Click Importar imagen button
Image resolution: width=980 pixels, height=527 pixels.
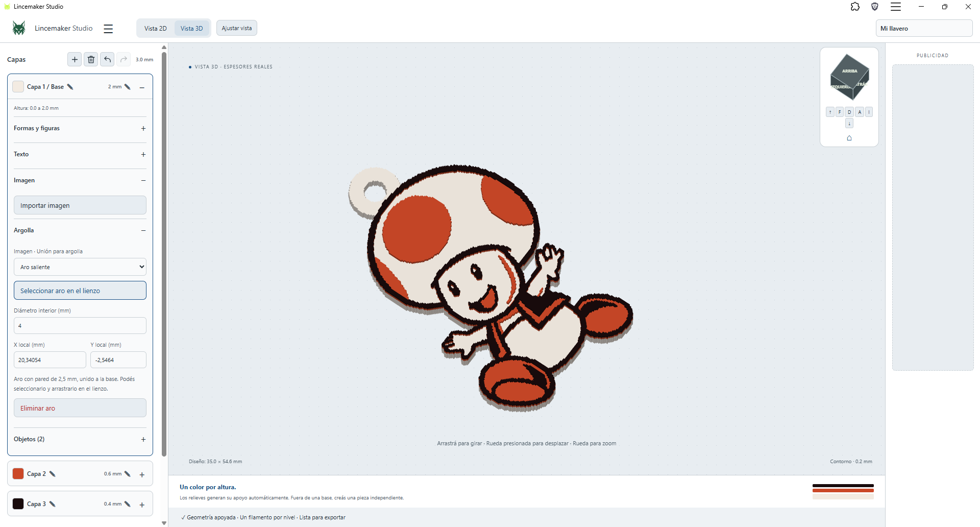click(80, 205)
